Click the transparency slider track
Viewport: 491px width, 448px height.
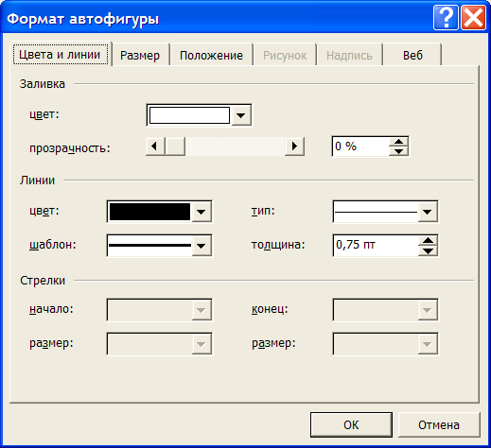[x=235, y=146]
